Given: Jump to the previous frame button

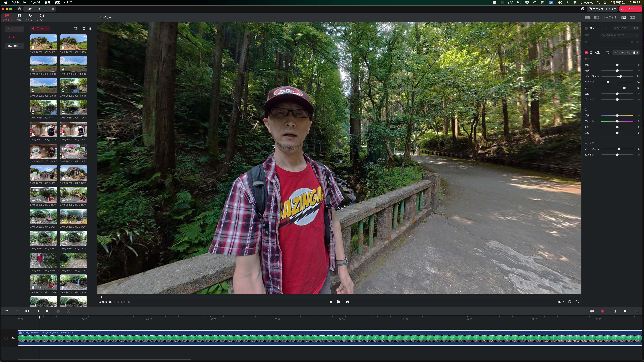Looking at the screenshot, I should pyautogui.click(x=330, y=302).
